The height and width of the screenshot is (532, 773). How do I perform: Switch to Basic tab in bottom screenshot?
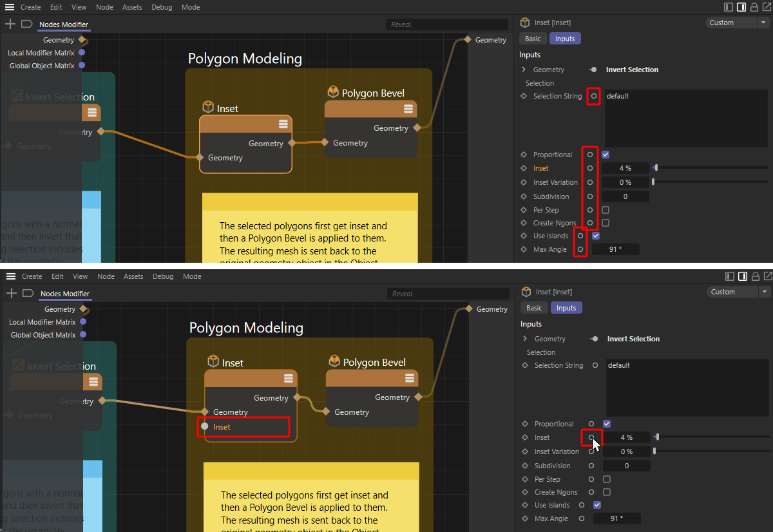(534, 308)
